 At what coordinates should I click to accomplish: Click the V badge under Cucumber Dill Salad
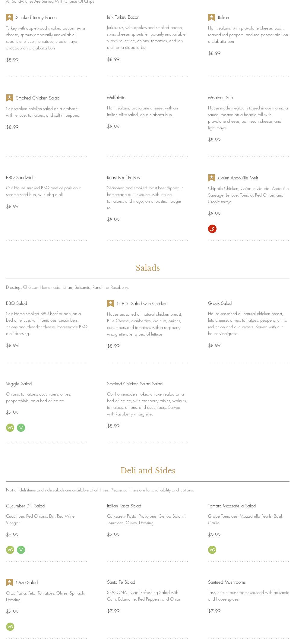(21, 550)
